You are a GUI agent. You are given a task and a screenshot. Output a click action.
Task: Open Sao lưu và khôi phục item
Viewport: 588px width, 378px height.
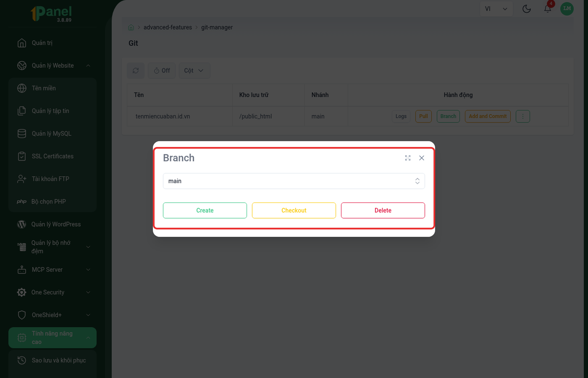tap(52, 360)
